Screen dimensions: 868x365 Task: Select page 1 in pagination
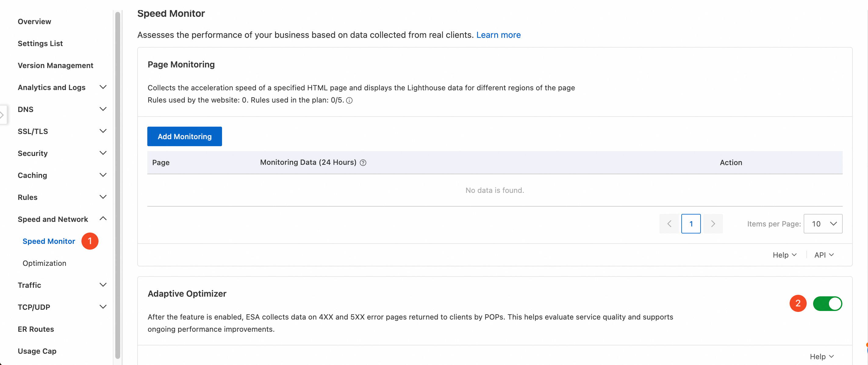tap(691, 224)
